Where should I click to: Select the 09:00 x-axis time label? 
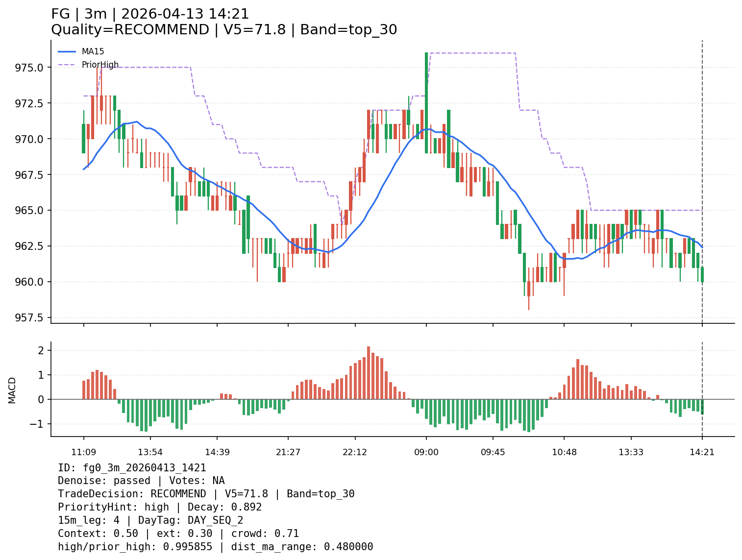(x=426, y=452)
